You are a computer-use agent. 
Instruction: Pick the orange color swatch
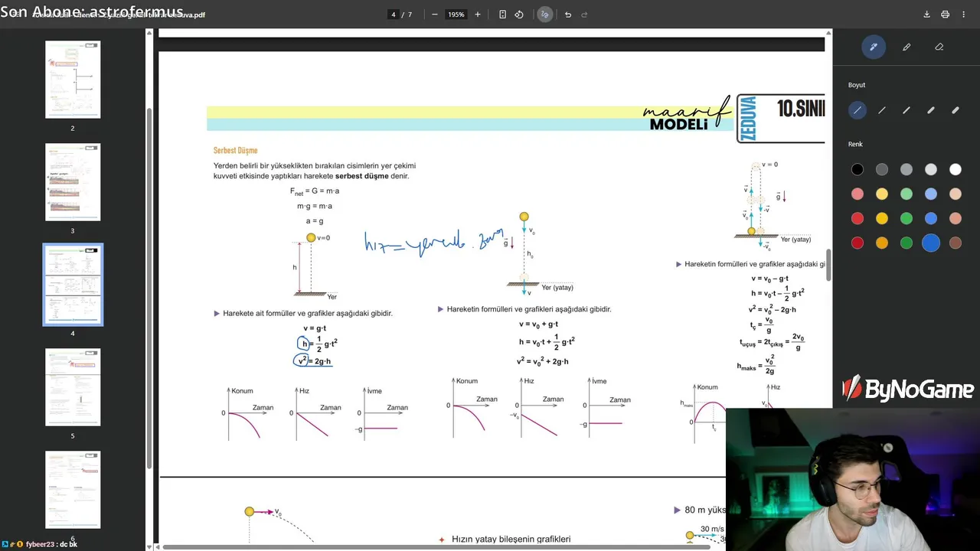[x=882, y=243]
